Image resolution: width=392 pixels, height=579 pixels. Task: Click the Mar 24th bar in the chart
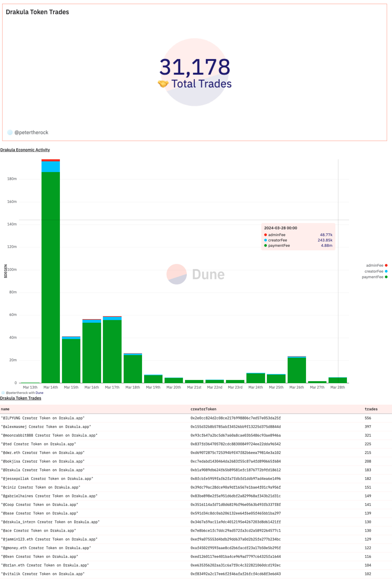pyautogui.click(x=256, y=378)
